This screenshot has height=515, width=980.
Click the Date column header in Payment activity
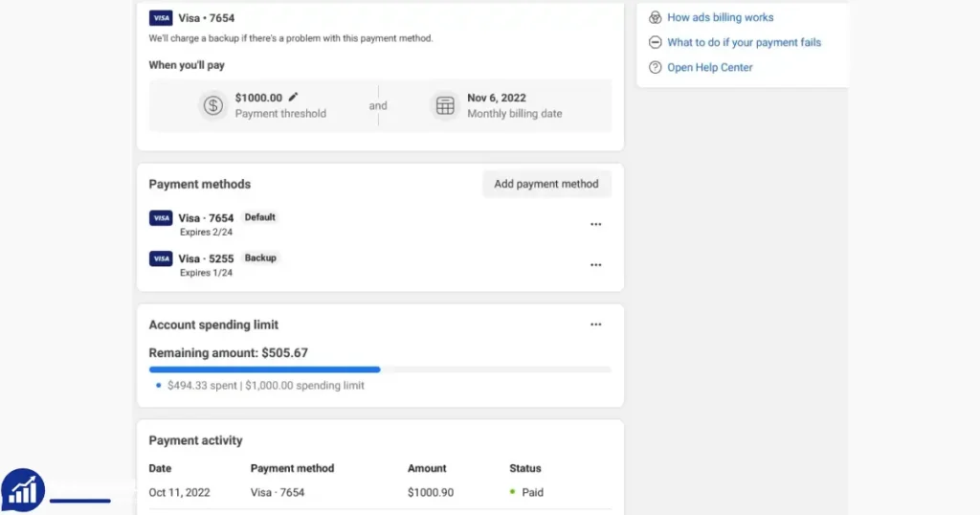[160, 468]
